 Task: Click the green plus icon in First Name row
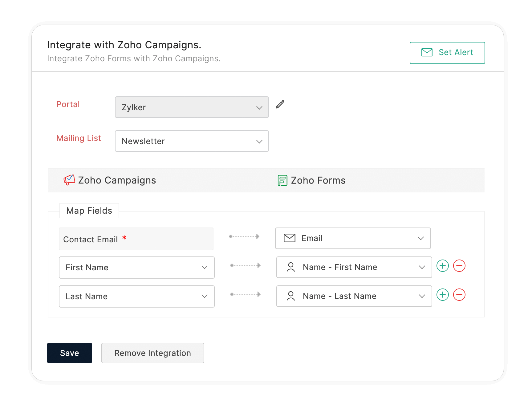442,266
